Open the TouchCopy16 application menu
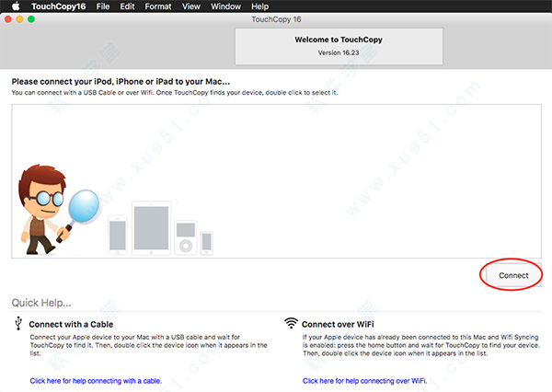552x392 pixels. pos(59,6)
